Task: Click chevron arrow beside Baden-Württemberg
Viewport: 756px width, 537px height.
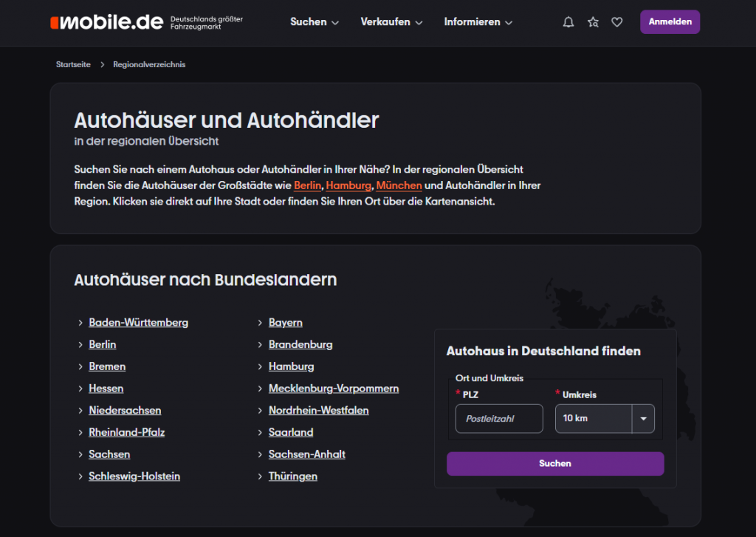Action: click(80, 323)
